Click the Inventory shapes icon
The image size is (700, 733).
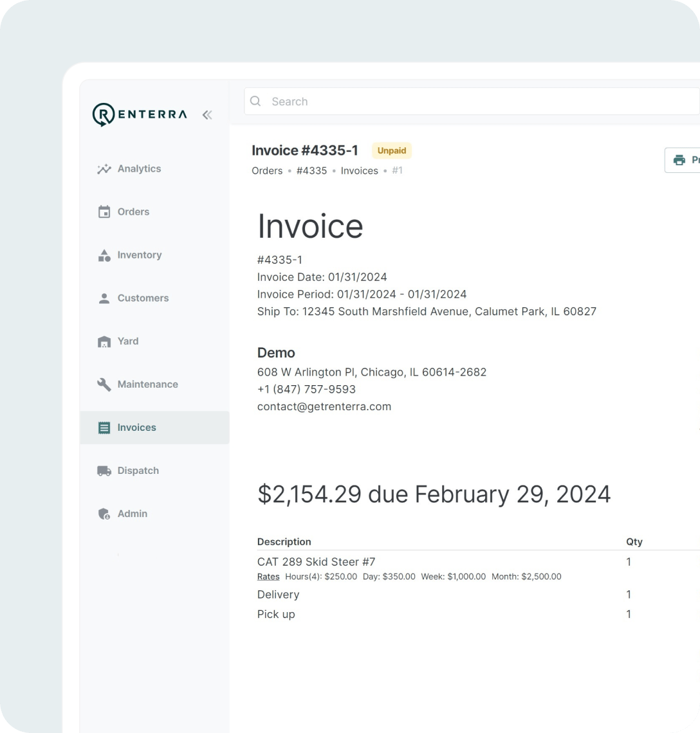coord(104,255)
